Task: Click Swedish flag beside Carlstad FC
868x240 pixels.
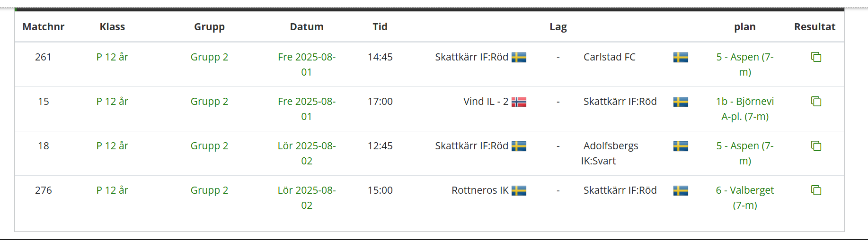Action: coord(681,58)
